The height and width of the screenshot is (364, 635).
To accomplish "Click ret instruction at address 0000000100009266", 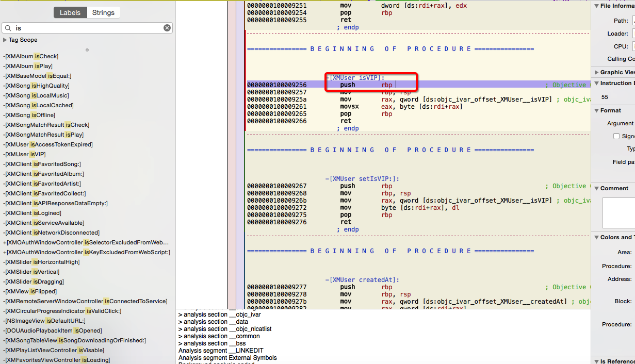I will coord(346,121).
